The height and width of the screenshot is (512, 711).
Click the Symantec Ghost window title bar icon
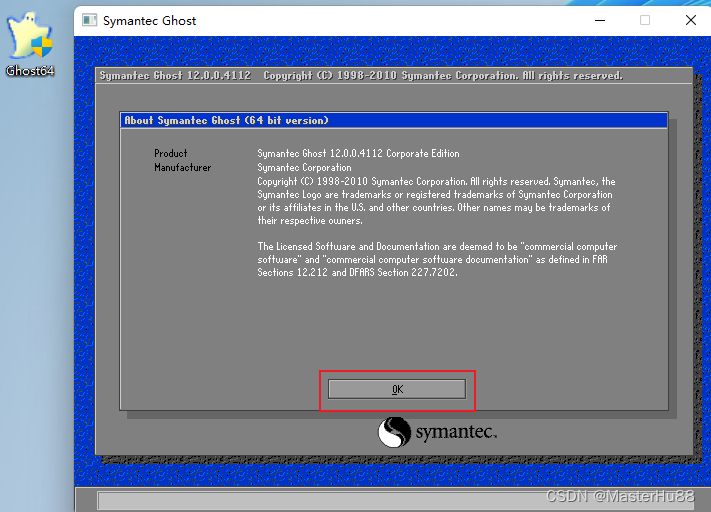click(x=89, y=20)
